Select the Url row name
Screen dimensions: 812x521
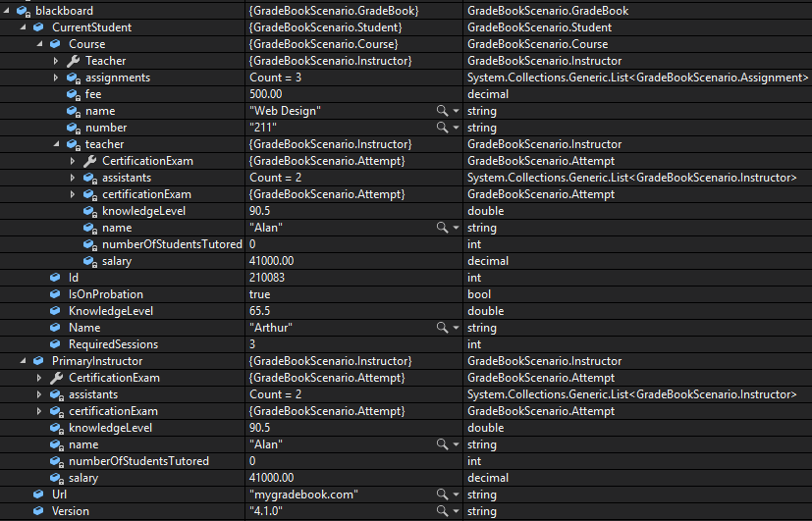pyautogui.click(x=59, y=495)
